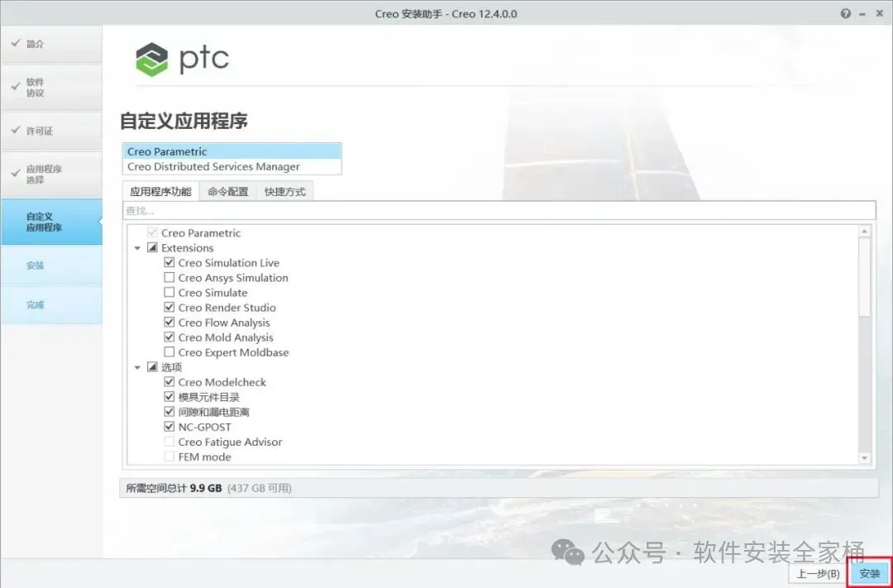Uncheck Creo Render Studio
The height and width of the screenshot is (588, 893).
pyautogui.click(x=170, y=307)
